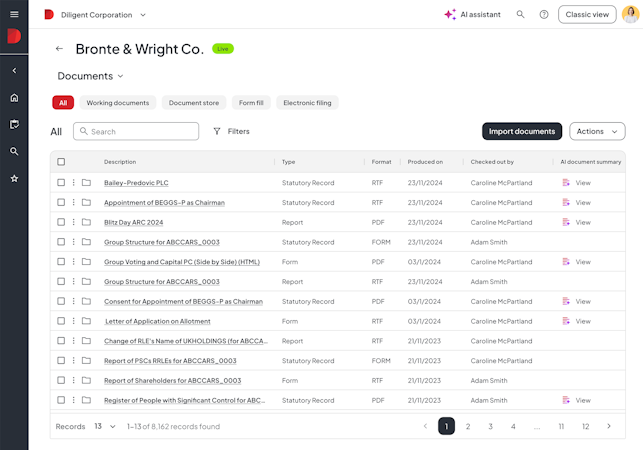Switch to the Working documents tab
643x450 pixels.
[118, 103]
